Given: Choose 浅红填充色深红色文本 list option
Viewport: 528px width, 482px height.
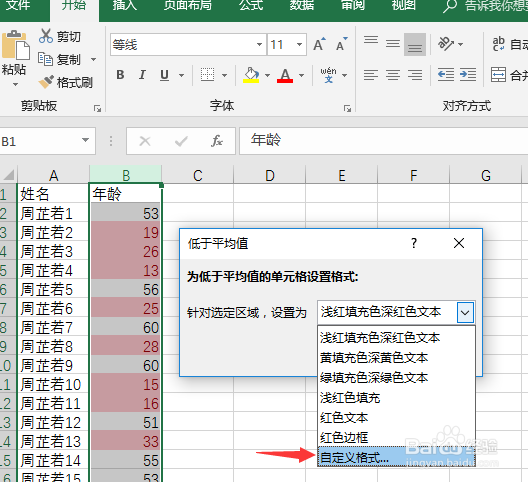Looking at the screenshot, I should [396, 338].
